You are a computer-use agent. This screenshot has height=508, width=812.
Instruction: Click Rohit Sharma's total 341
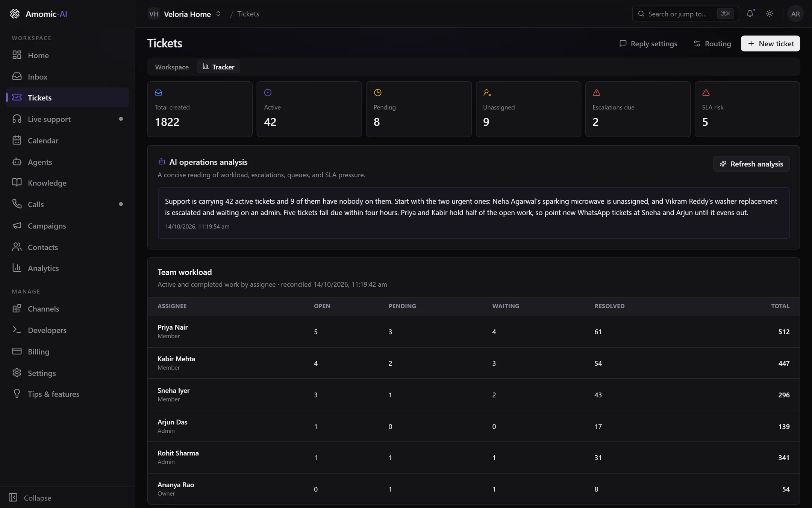(783, 458)
